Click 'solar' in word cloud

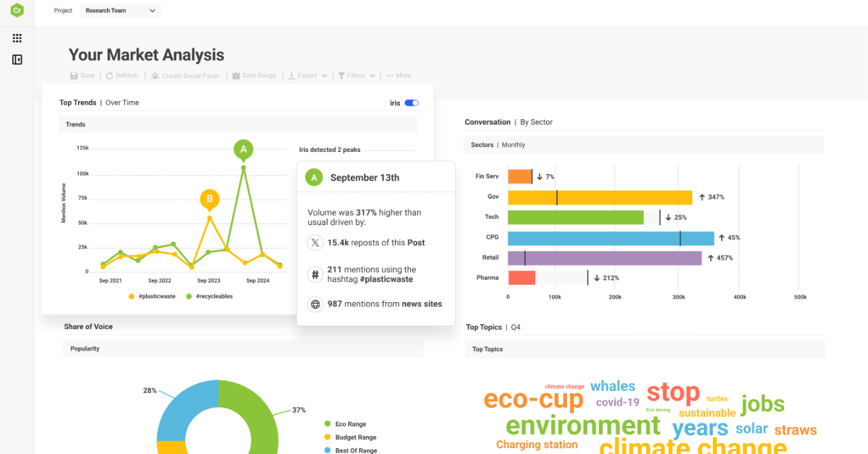[752, 429]
